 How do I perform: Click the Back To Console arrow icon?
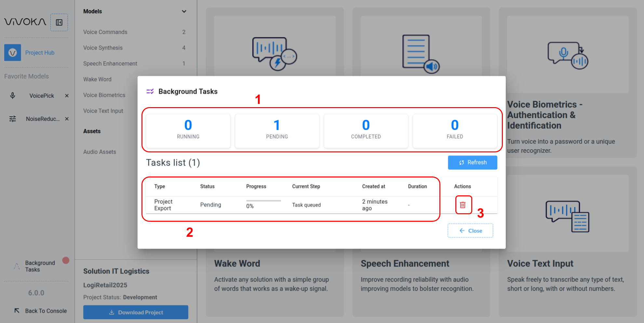pyautogui.click(x=17, y=311)
